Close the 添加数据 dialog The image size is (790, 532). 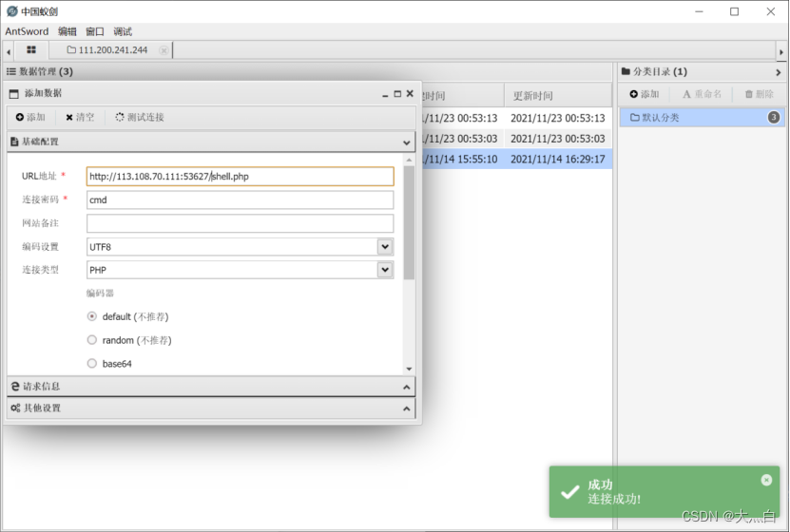pyautogui.click(x=410, y=94)
